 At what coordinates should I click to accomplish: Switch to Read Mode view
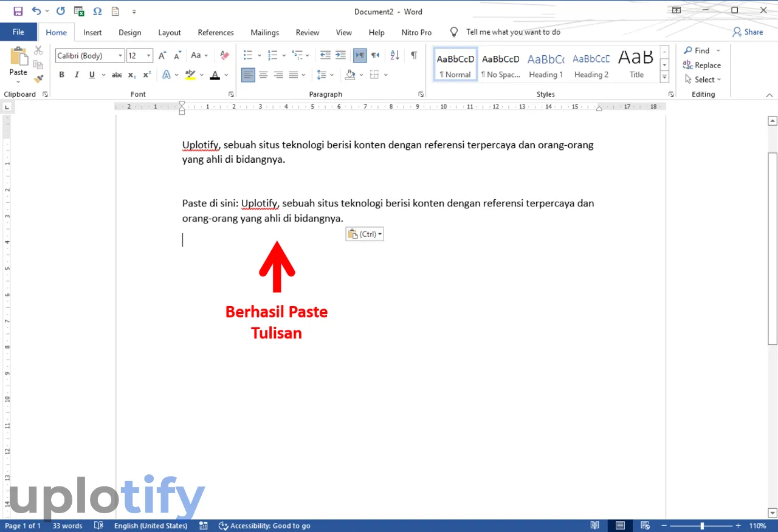click(x=595, y=525)
